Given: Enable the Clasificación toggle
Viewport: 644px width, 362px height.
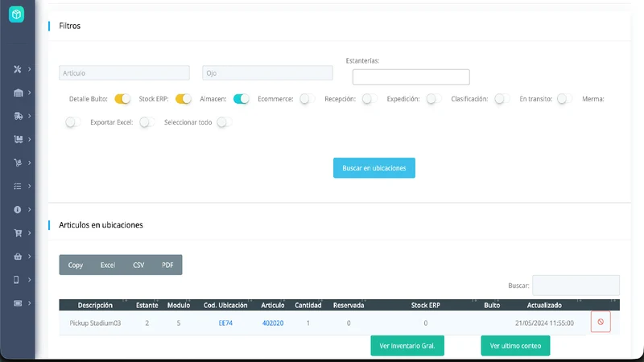Looking at the screenshot, I should pos(502,99).
